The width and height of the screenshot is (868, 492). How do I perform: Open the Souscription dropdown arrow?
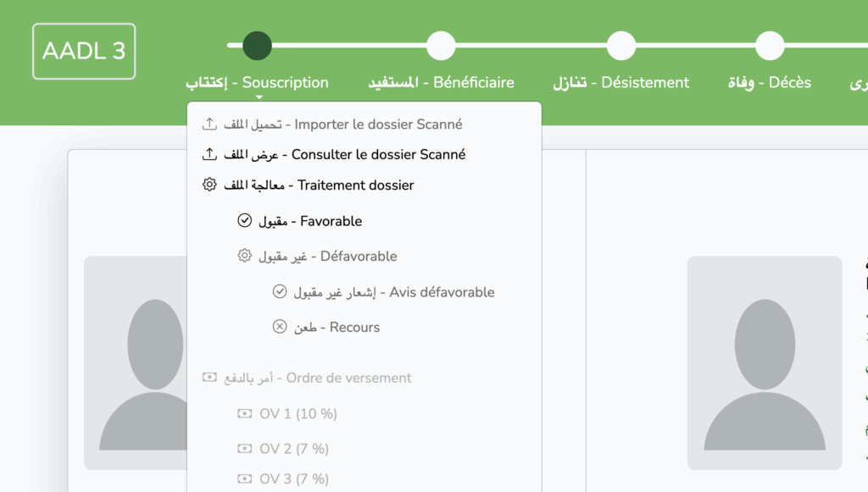coord(258,97)
